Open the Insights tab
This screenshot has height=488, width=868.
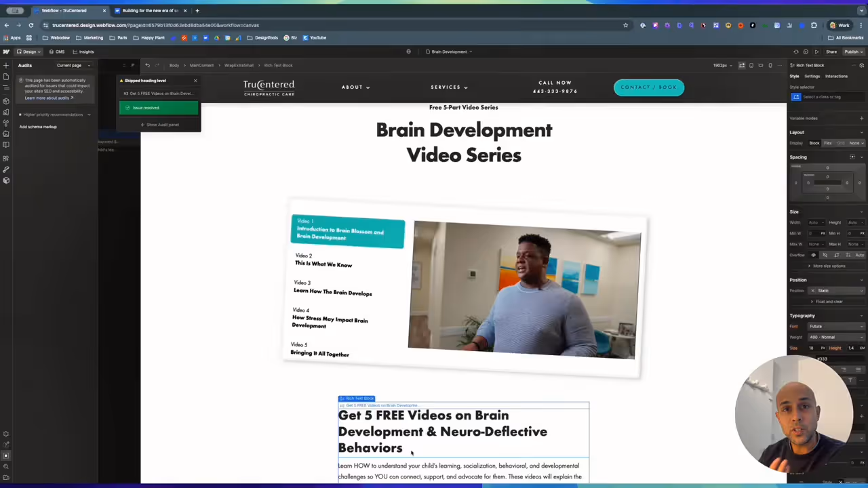83,52
